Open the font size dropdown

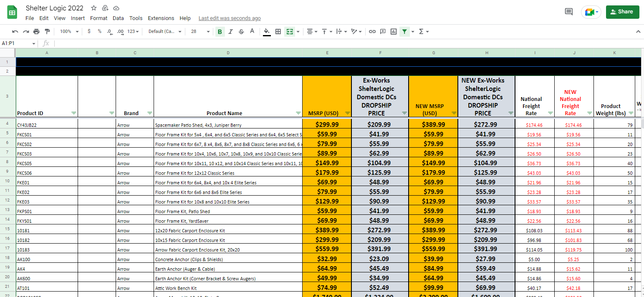[200, 31]
